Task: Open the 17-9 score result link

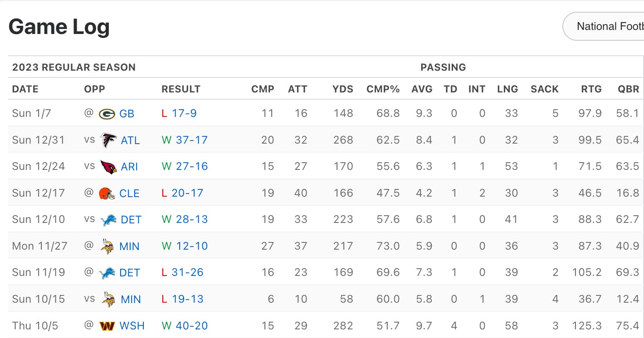Action: click(184, 113)
